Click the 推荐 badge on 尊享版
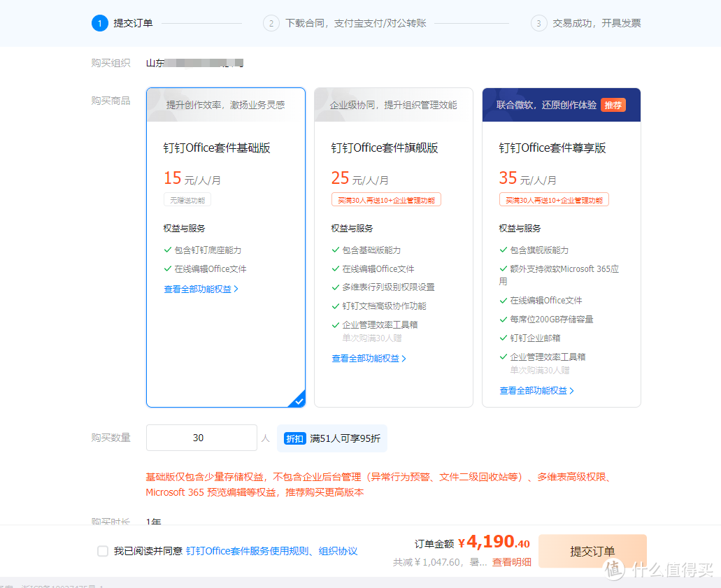The image size is (721, 588). tap(612, 104)
